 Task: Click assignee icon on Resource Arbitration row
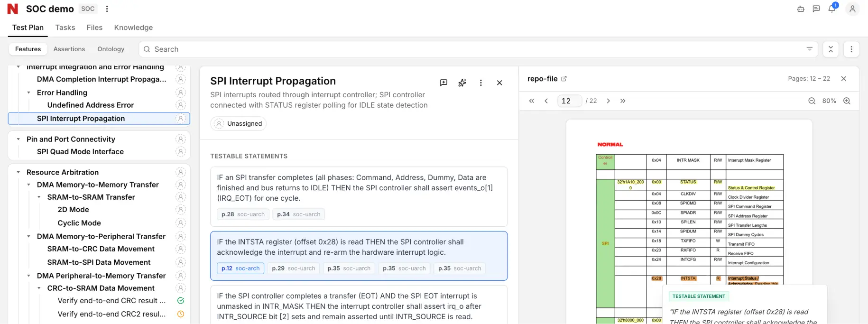181,172
